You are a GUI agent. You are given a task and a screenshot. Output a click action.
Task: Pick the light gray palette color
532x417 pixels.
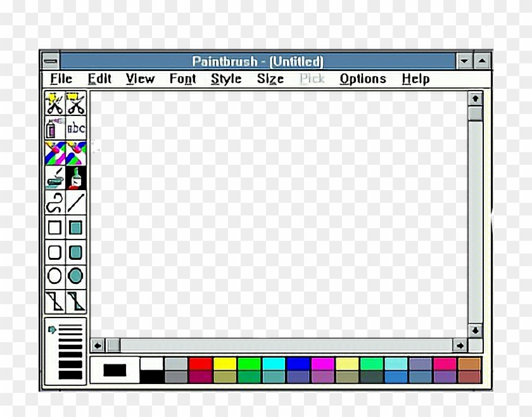[x=176, y=364]
